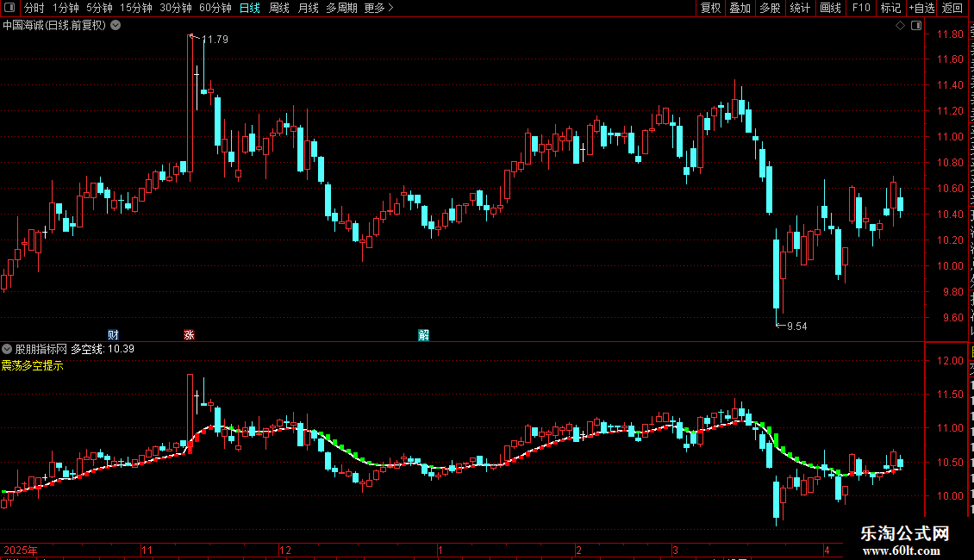Click the 9.54 low price label
Viewport: 974px width, 560px height.
coord(797,327)
